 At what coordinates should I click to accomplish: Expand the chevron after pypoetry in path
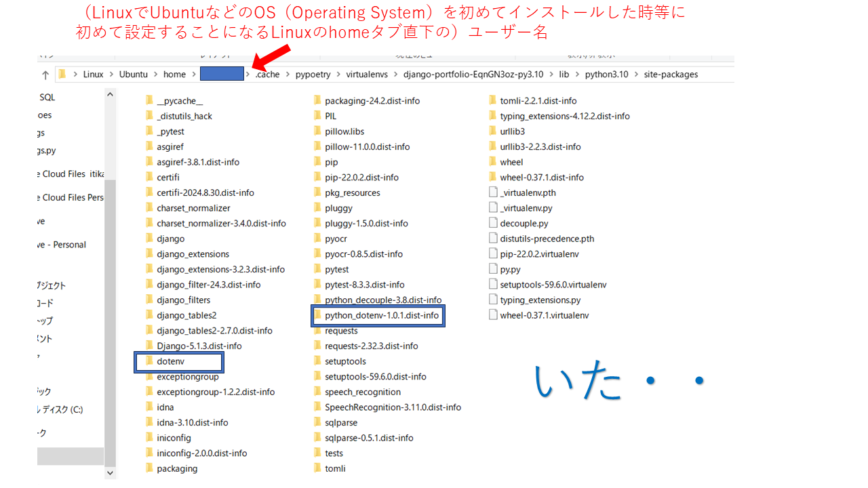pos(338,75)
